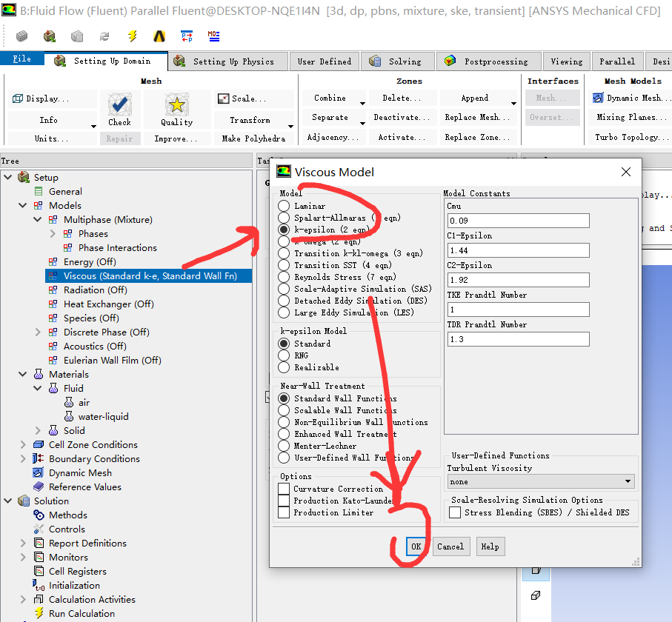Click the Replace Mesh button
This screenshot has width=672, height=622.
point(477,118)
